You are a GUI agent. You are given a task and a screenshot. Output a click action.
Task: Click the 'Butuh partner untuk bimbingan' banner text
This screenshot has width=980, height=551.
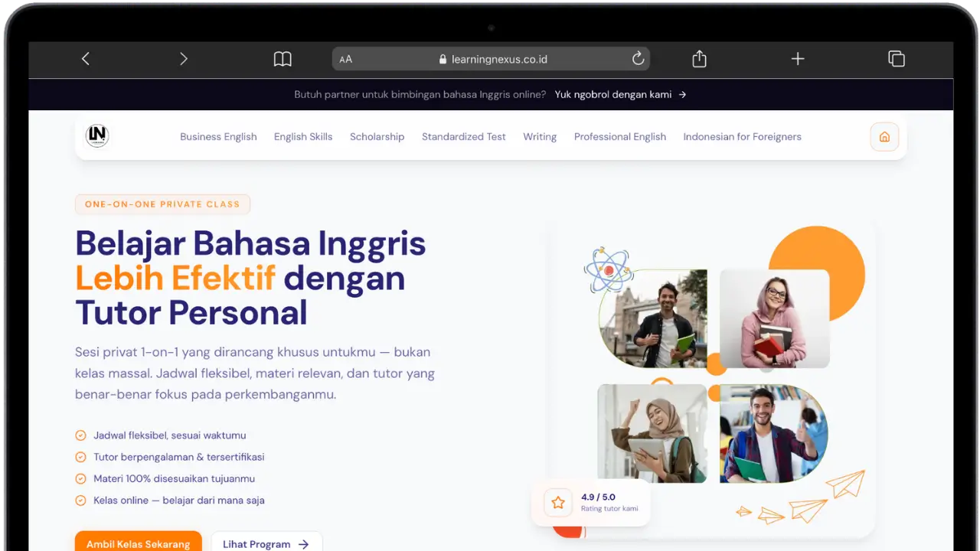(x=420, y=95)
